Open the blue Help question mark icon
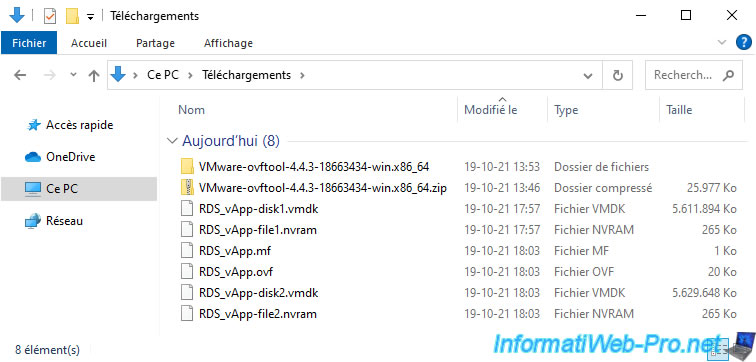756x362 pixels. 744,42
